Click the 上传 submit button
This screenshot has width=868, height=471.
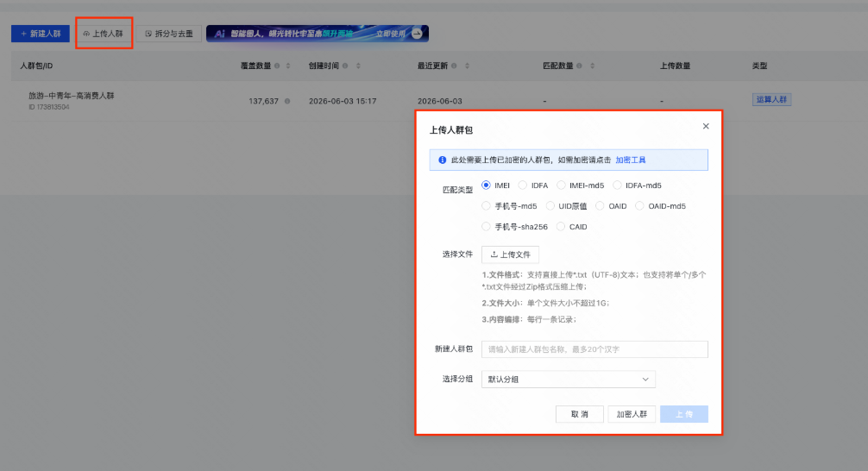684,414
